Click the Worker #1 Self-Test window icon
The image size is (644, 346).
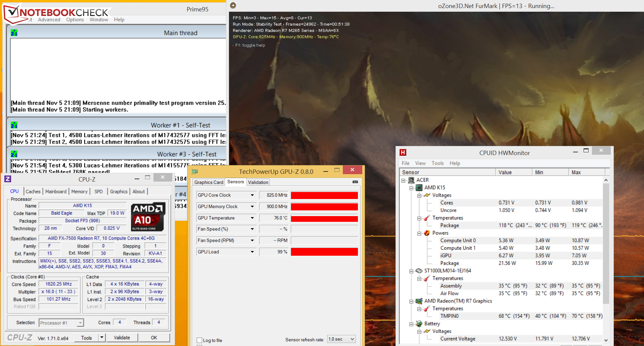[14, 125]
